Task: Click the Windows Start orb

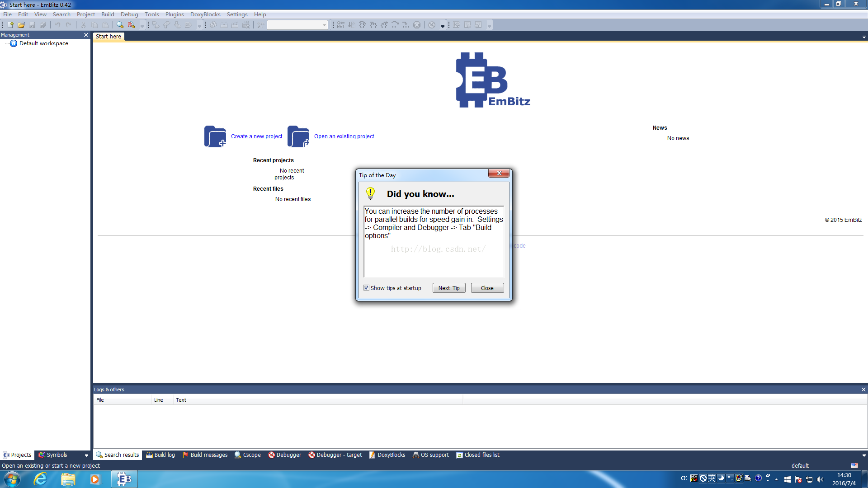Action: (12, 479)
